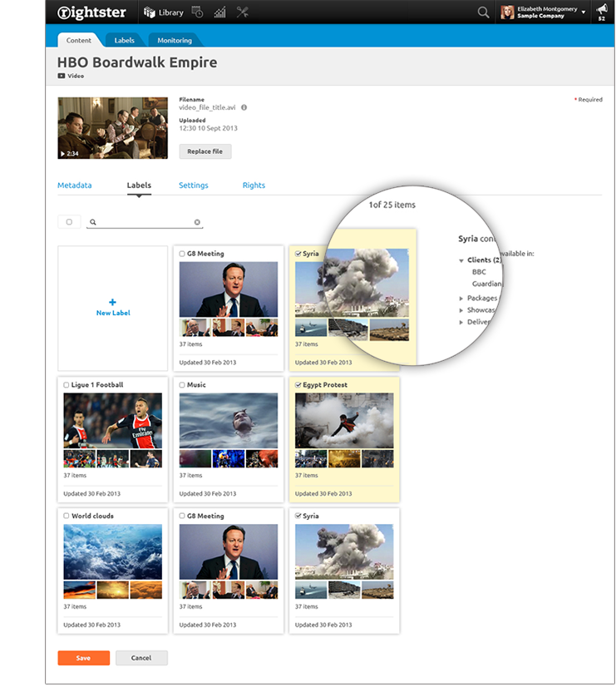
Task: Switch to the Content tab
Action: click(79, 40)
